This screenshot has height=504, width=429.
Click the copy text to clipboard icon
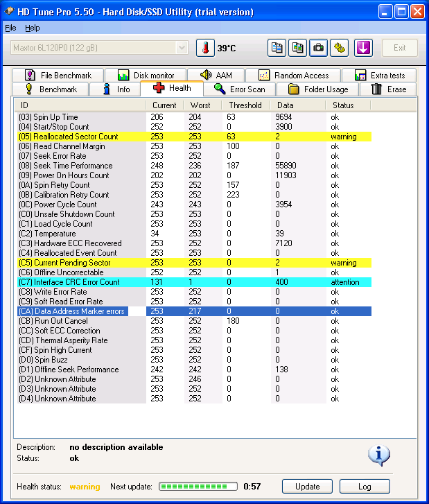277,48
